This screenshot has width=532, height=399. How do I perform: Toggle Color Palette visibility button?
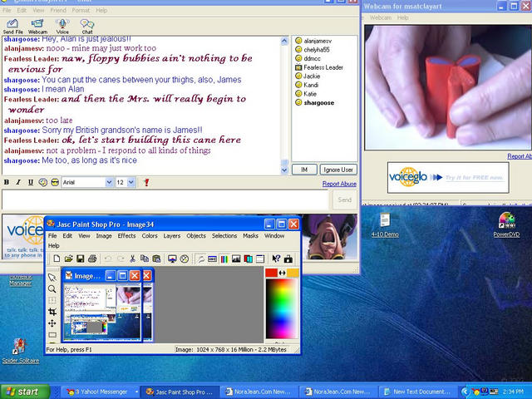224,259
